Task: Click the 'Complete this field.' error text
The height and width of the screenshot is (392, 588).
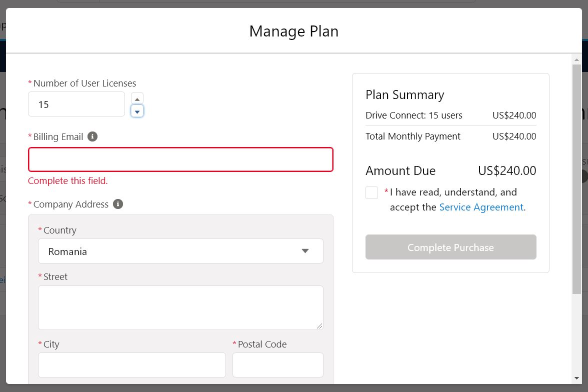Action: pyautogui.click(x=68, y=181)
